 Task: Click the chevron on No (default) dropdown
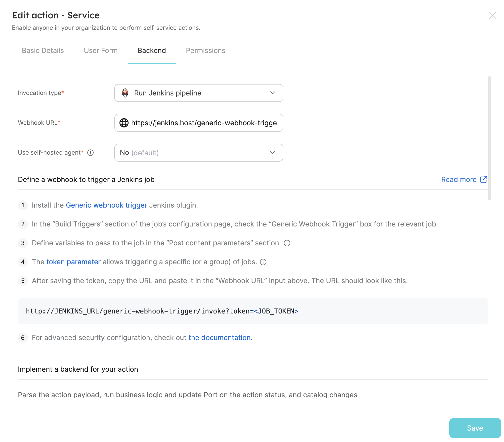[273, 152]
